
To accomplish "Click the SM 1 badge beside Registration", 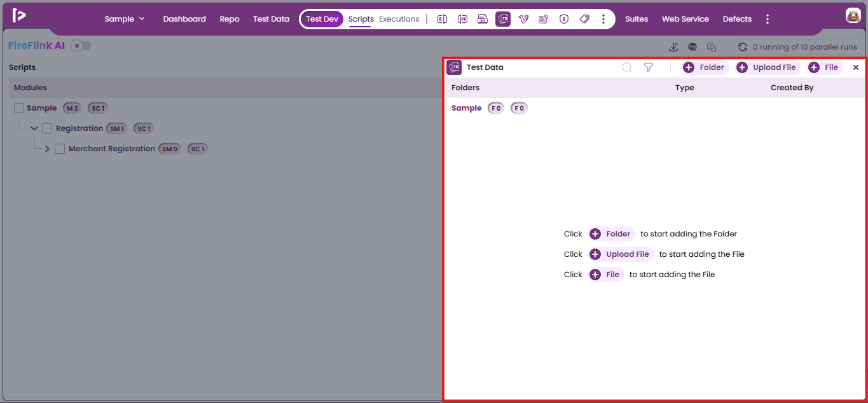I will [116, 128].
